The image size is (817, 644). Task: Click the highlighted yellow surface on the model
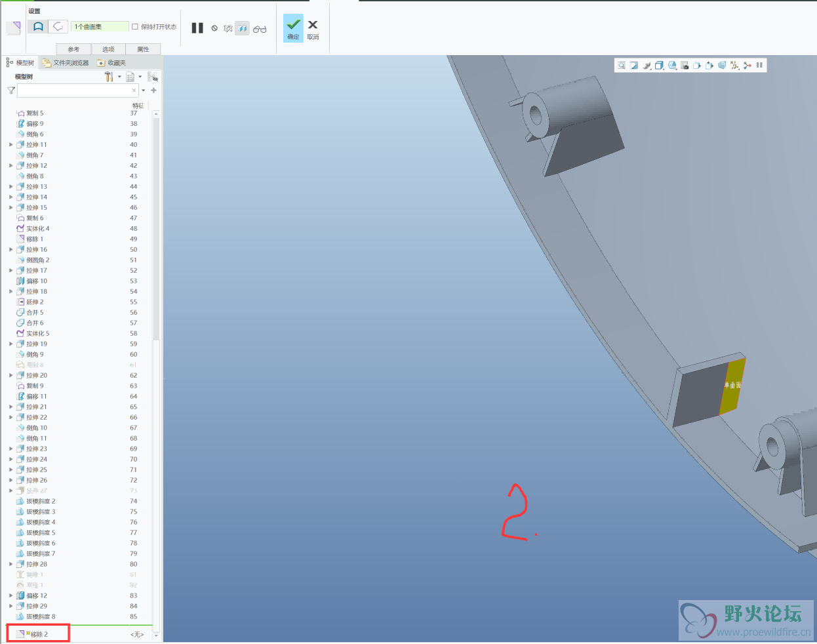pos(732,386)
